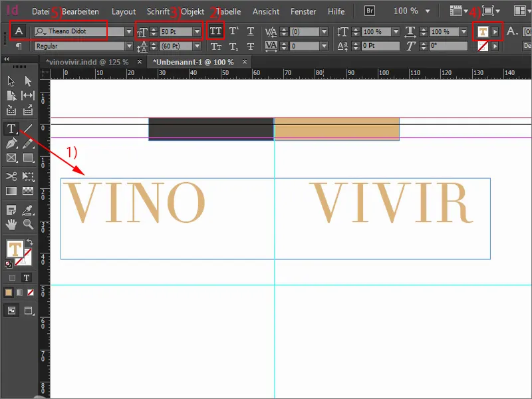The height and width of the screenshot is (399, 532).
Task: Open 60 Pt leading dropdown
Action: (x=197, y=46)
